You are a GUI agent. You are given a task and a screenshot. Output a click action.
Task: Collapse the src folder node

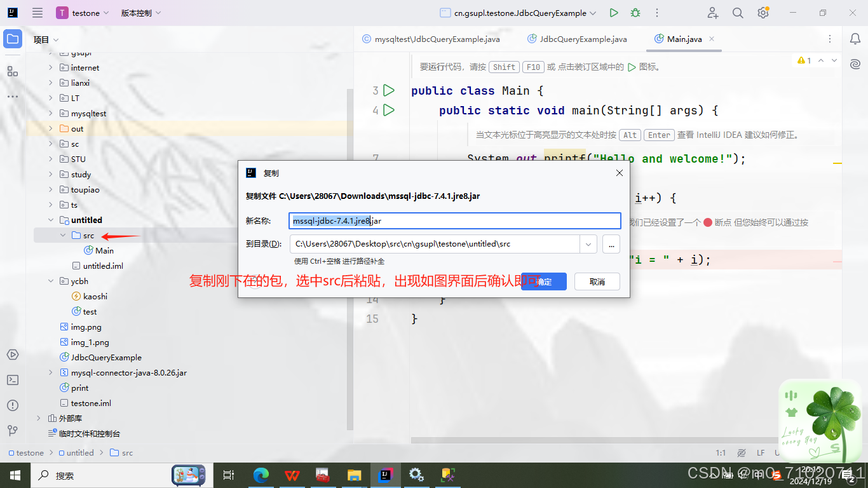click(x=63, y=235)
